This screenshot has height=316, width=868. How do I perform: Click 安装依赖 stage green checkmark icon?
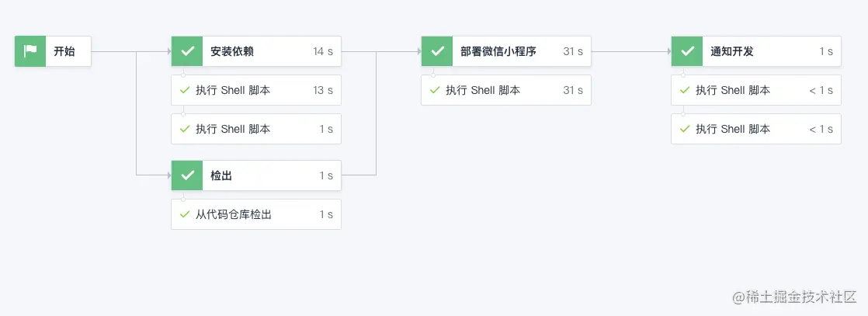187,51
